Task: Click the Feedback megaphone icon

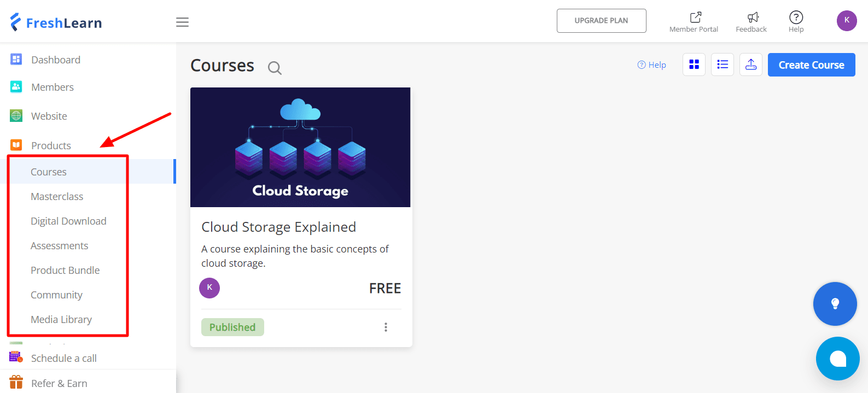Action: [x=753, y=17]
